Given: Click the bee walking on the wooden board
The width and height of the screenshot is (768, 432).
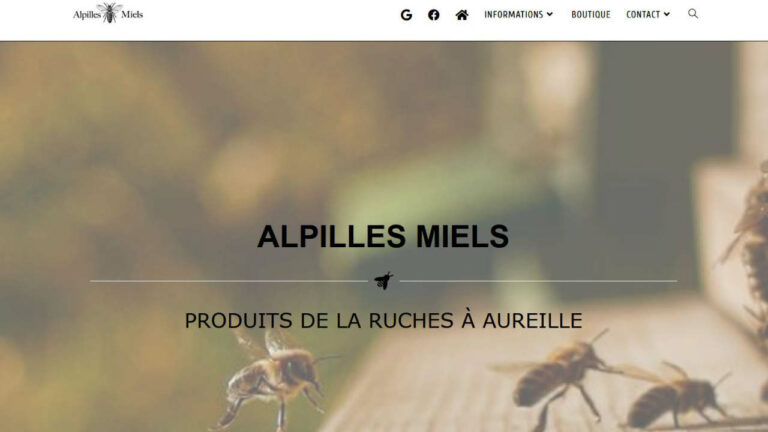Looking at the screenshot, I should [556, 377].
